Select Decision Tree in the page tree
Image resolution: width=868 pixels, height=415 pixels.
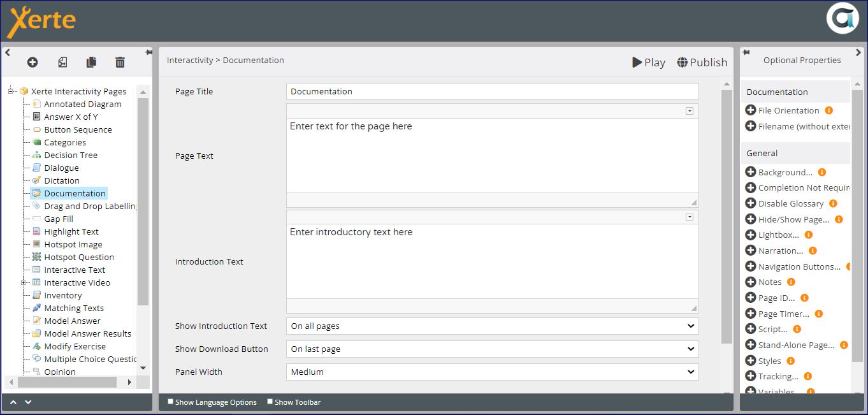[71, 155]
